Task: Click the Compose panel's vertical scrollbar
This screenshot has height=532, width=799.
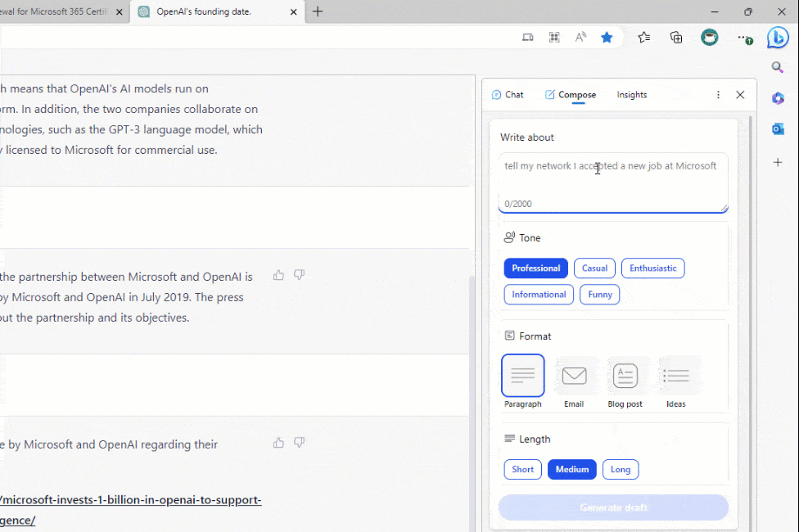Action: (x=750, y=324)
